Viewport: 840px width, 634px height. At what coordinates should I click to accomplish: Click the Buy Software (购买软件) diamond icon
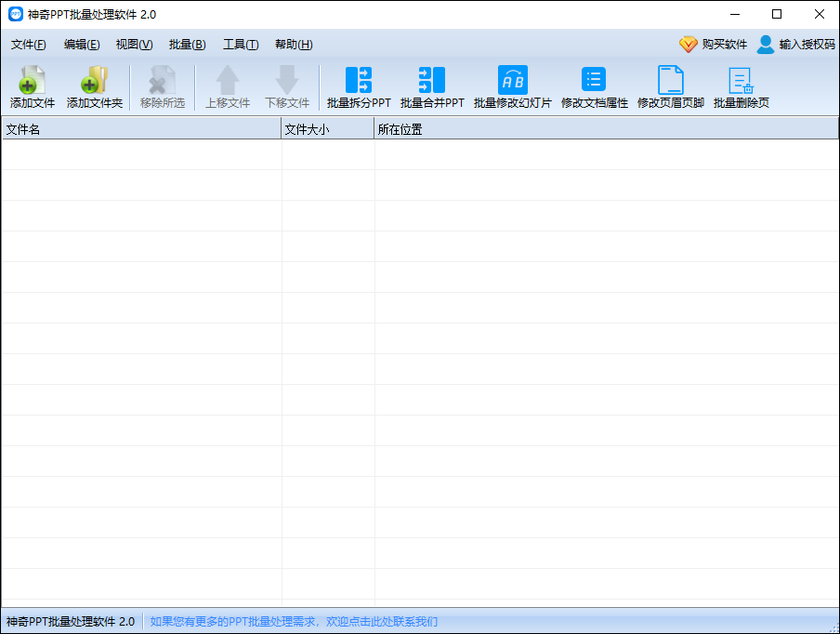tap(688, 44)
